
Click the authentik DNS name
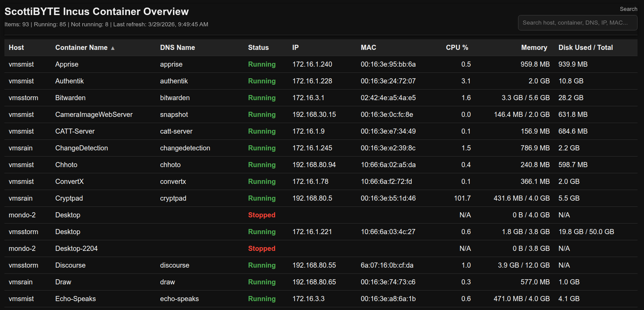174,81
